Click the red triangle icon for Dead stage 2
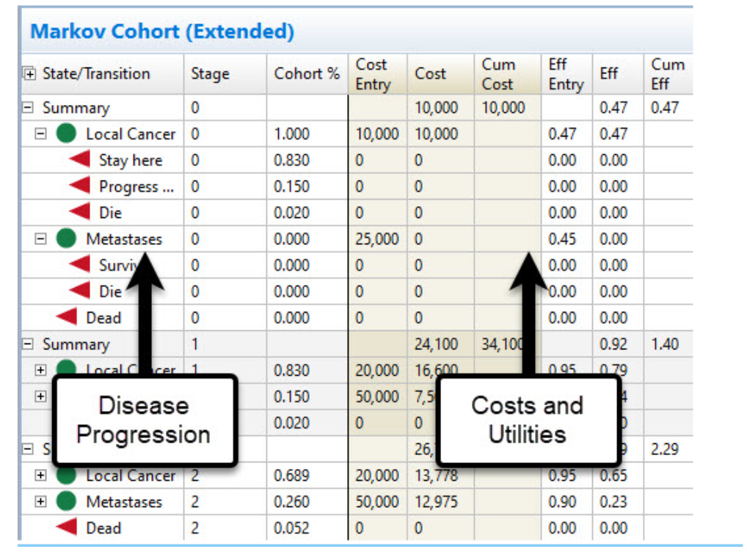 [67, 528]
